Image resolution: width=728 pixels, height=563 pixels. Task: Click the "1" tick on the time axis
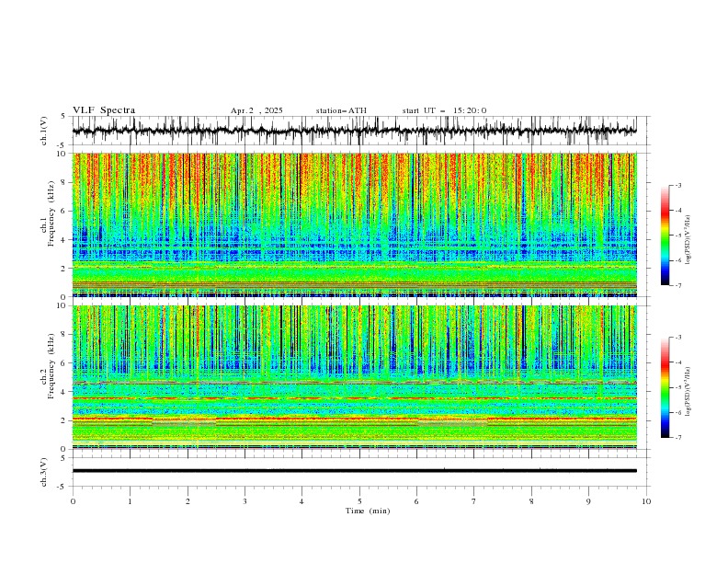[130, 501]
